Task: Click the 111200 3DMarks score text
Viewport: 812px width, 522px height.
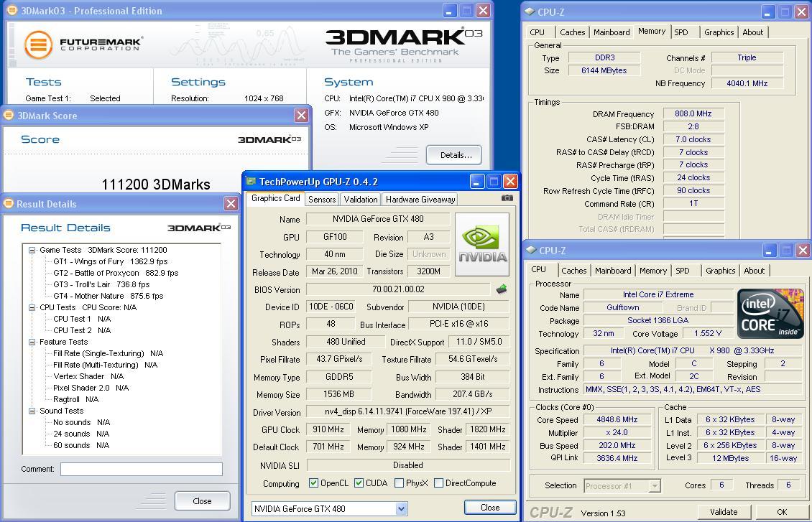Action: tap(156, 185)
